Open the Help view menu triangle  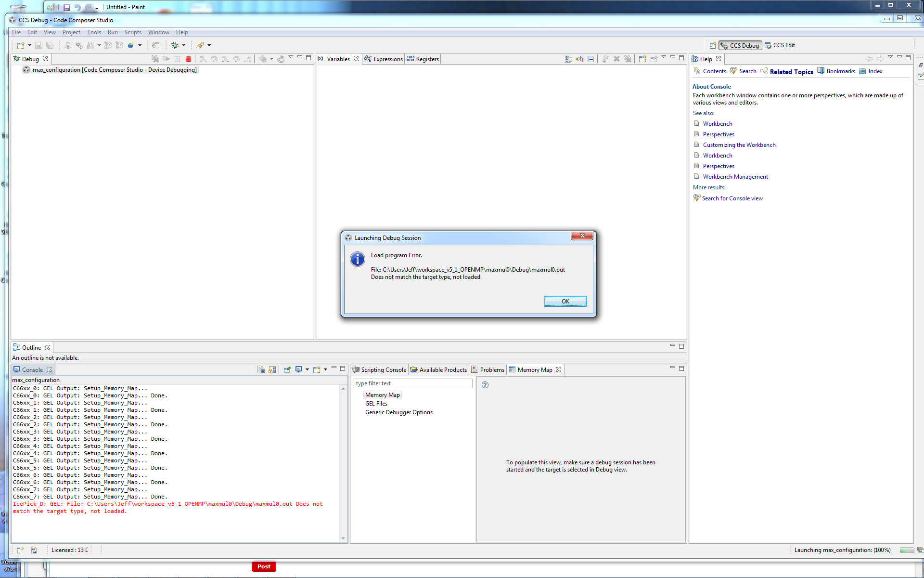(x=890, y=57)
